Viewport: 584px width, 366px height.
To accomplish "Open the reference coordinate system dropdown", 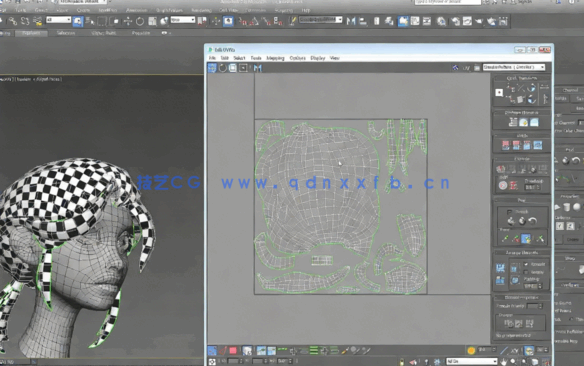I will (x=183, y=20).
